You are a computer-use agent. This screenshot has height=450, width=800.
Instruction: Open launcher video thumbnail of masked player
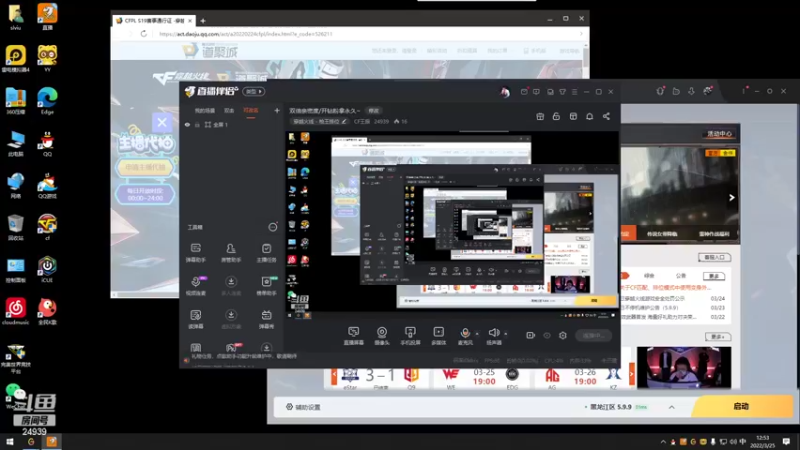pyautogui.click(x=683, y=367)
